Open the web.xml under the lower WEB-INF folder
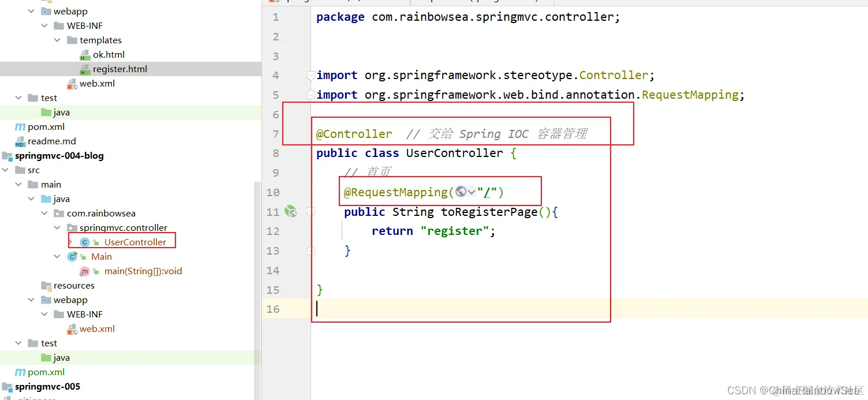Viewport: 868px width, 400px height. pos(97,329)
